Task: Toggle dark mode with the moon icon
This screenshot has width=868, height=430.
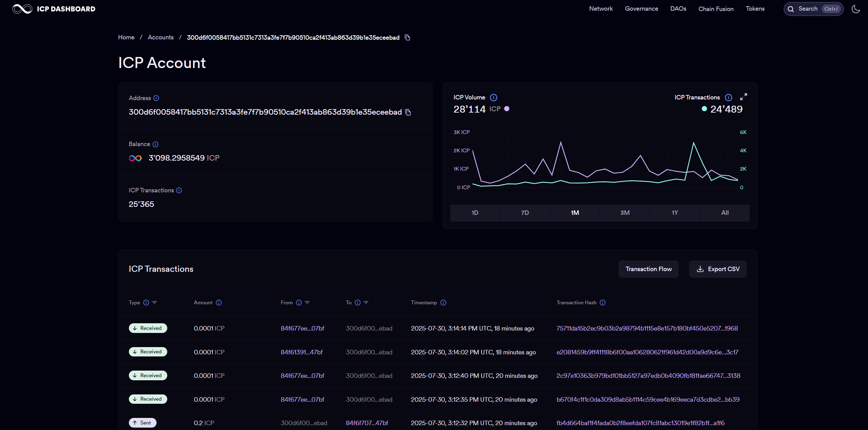Action: pyautogui.click(x=856, y=9)
